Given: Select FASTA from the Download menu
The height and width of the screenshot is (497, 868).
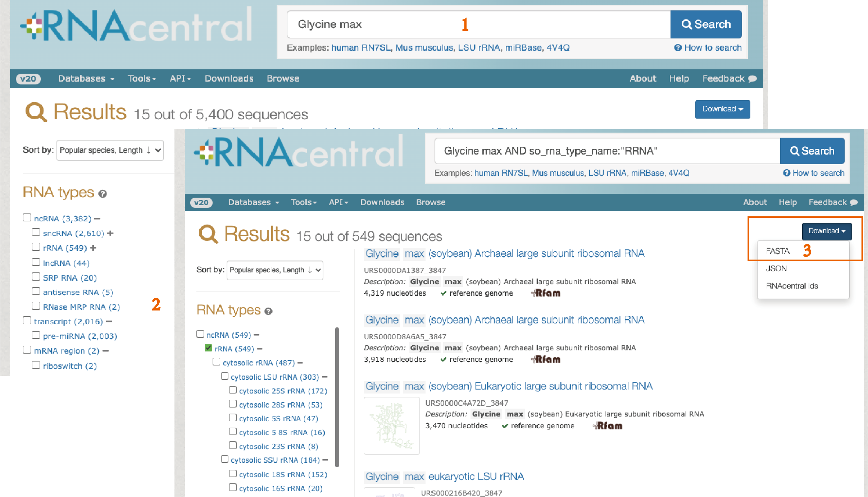Looking at the screenshot, I should tap(778, 252).
